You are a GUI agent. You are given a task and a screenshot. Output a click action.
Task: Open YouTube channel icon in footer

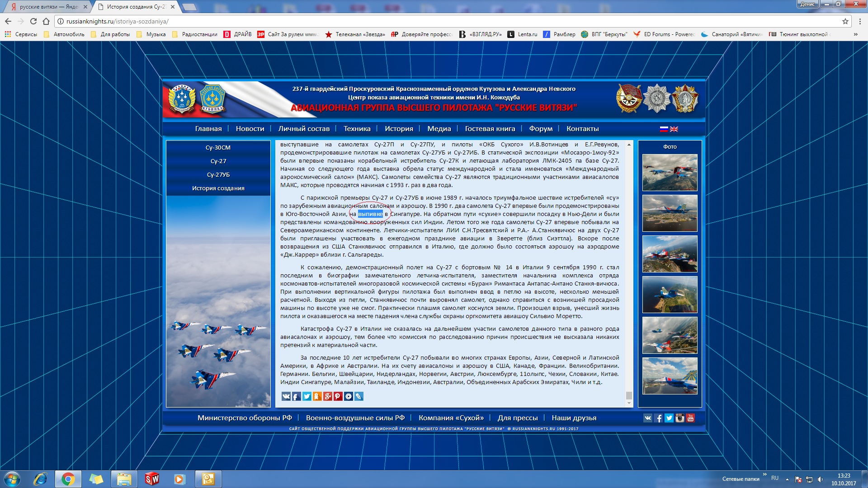690,418
